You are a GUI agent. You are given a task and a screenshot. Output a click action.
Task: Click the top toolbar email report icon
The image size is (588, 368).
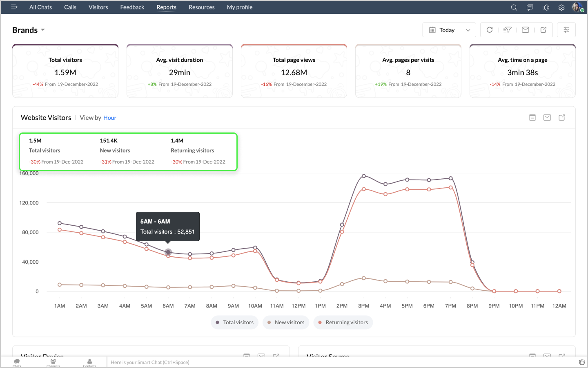click(x=526, y=30)
